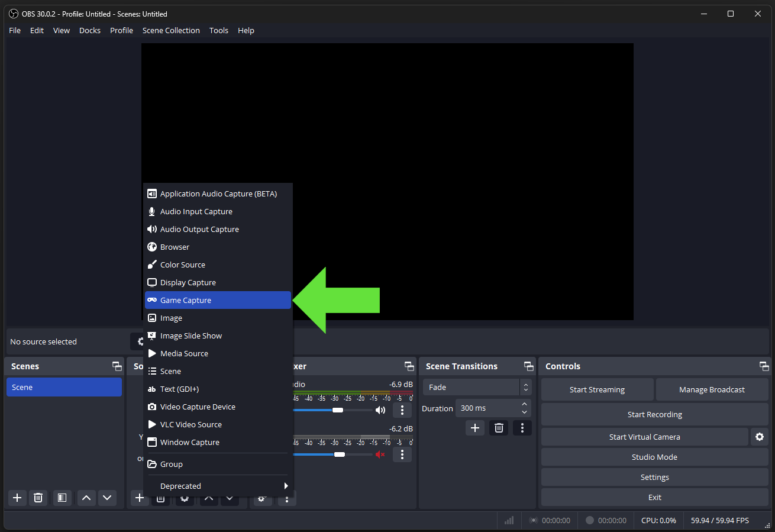Adjust the first audio volume slider
This screenshot has height=532, width=775.
[x=337, y=410]
